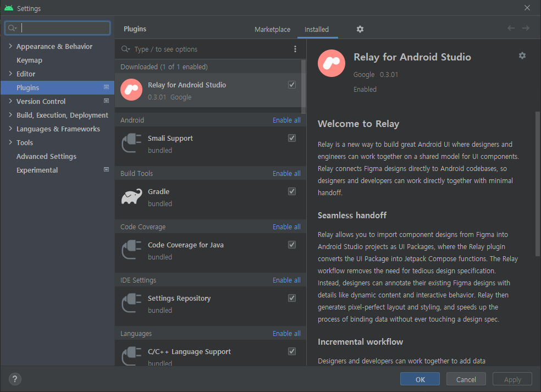Click the Code Coverage for Java plug icon
The width and height of the screenshot is (541, 392).
[131, 250]
